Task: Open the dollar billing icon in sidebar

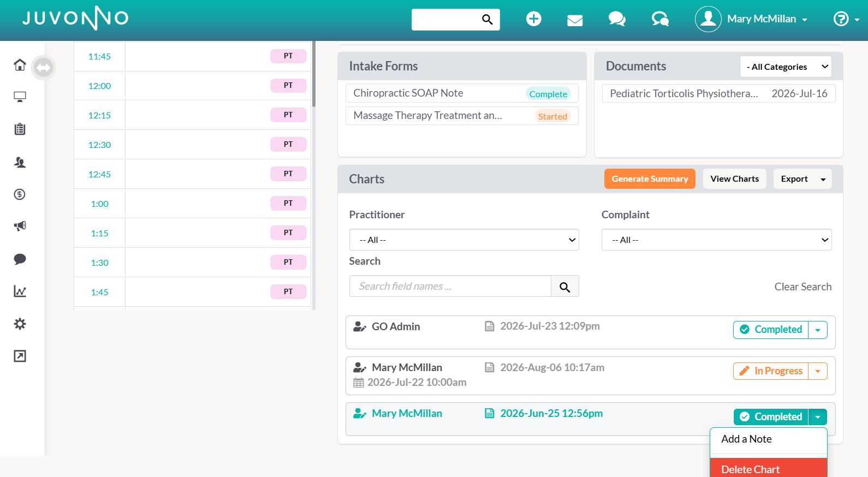Action: tap(20, 194)
